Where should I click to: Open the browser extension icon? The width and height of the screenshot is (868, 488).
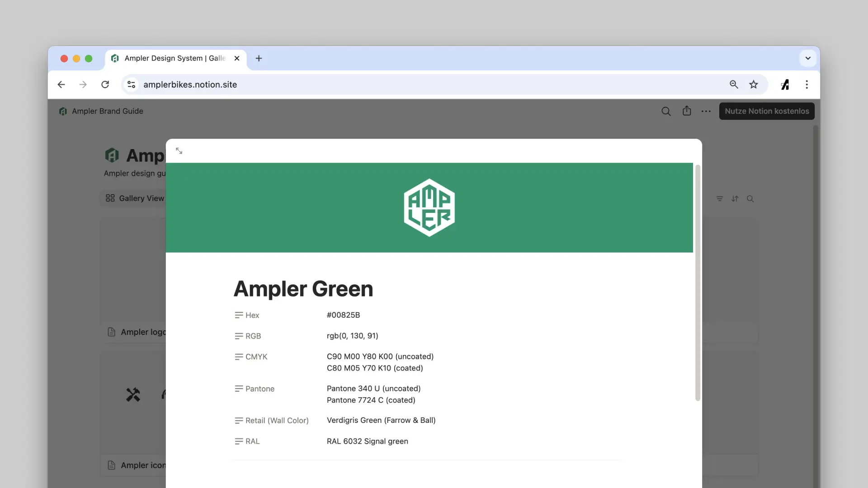point(785,84)
